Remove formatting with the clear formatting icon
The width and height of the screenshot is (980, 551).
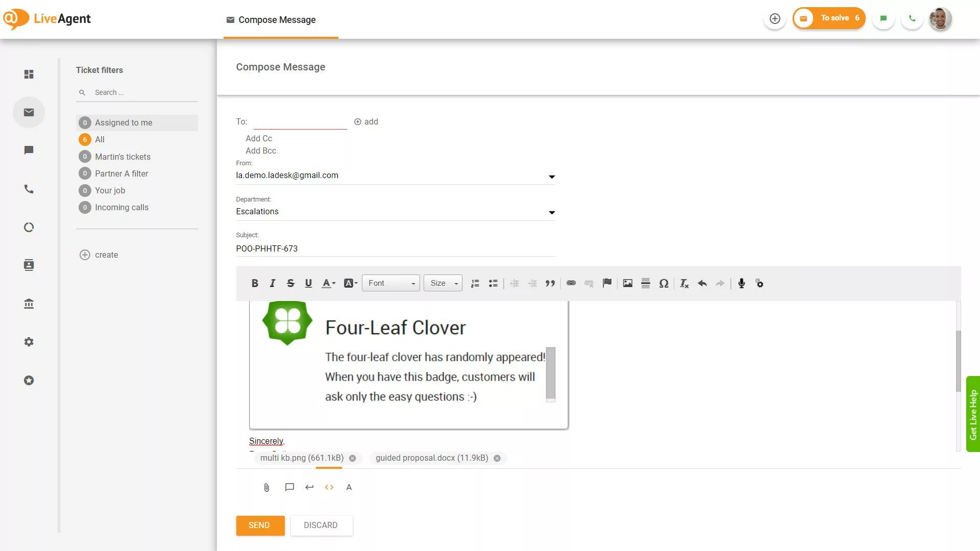click(684, 283)
